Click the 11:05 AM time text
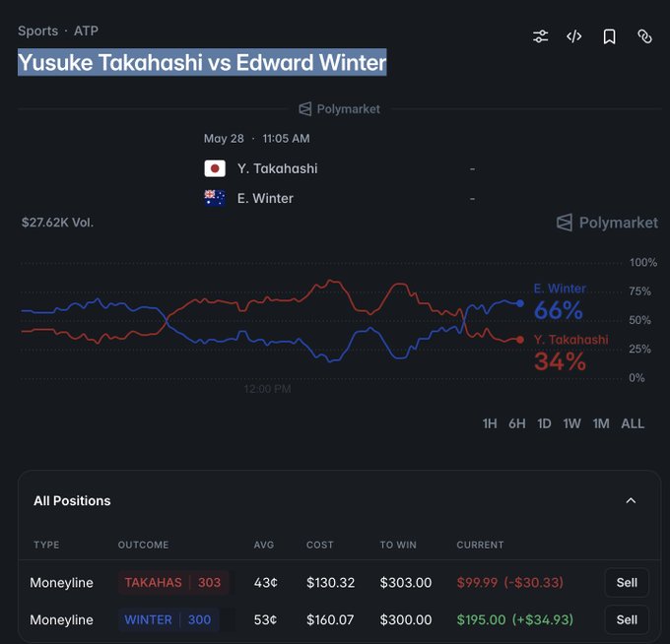 [286, 139]
